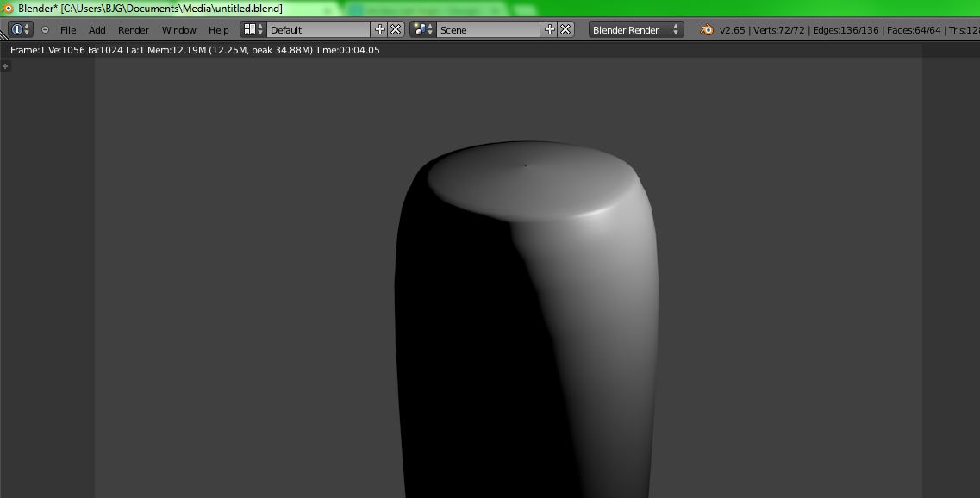Open the Info editor type selector
Viewport: 980px width, 498px height.
point(20,29)
